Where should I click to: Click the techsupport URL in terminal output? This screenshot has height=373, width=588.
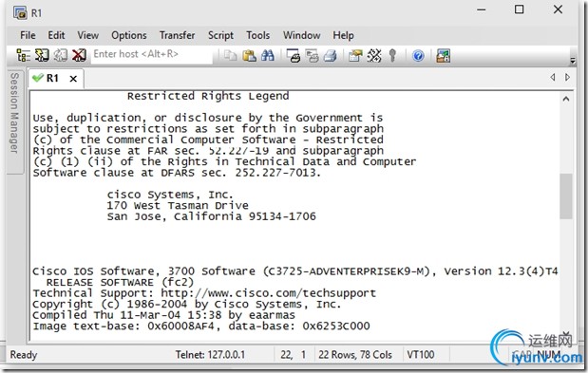point(268,293)
